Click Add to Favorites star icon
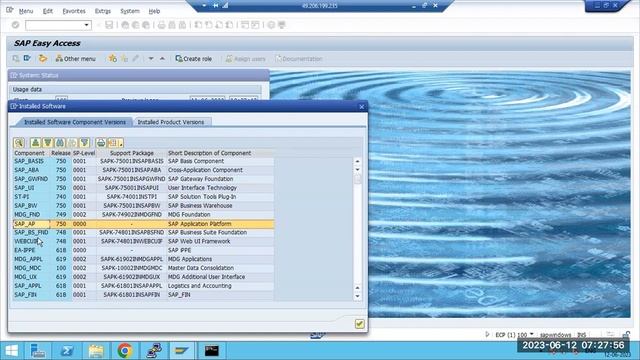The image size is (640, 360). (112, 59)
